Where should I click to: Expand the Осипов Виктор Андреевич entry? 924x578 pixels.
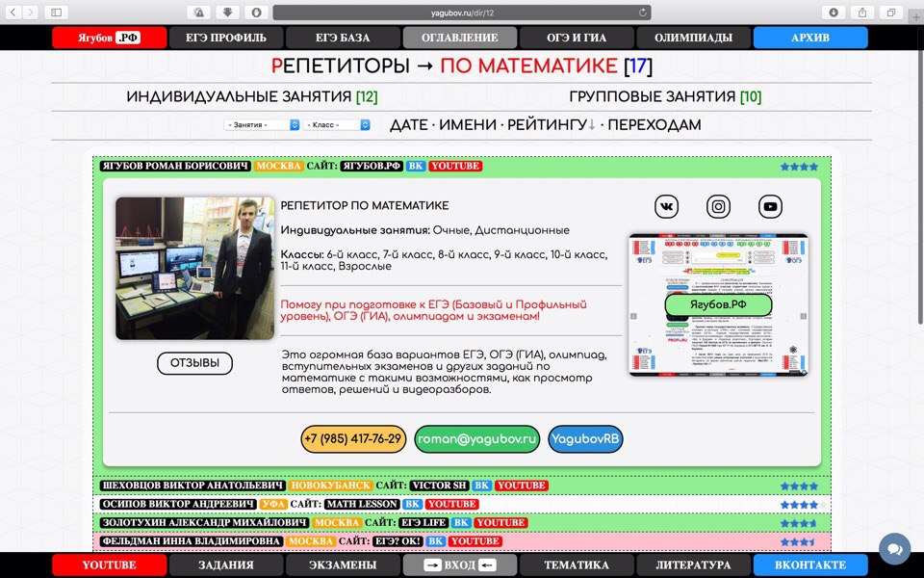179,504
